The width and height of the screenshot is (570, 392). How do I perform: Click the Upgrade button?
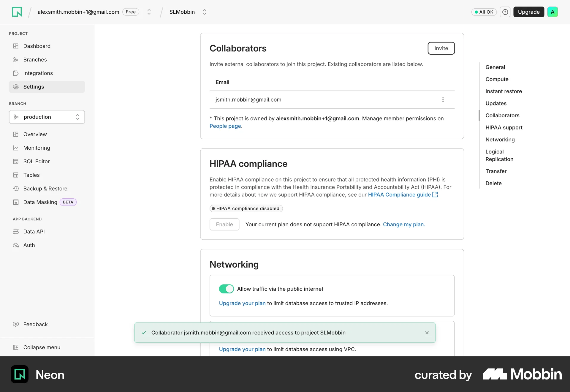point(529,12)
